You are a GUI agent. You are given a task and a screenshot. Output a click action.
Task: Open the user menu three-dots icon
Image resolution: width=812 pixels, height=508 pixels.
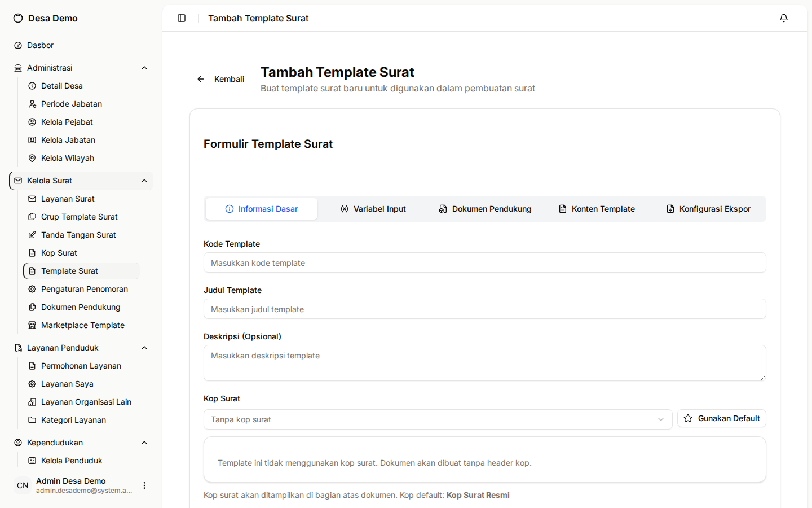click(144, 485)
